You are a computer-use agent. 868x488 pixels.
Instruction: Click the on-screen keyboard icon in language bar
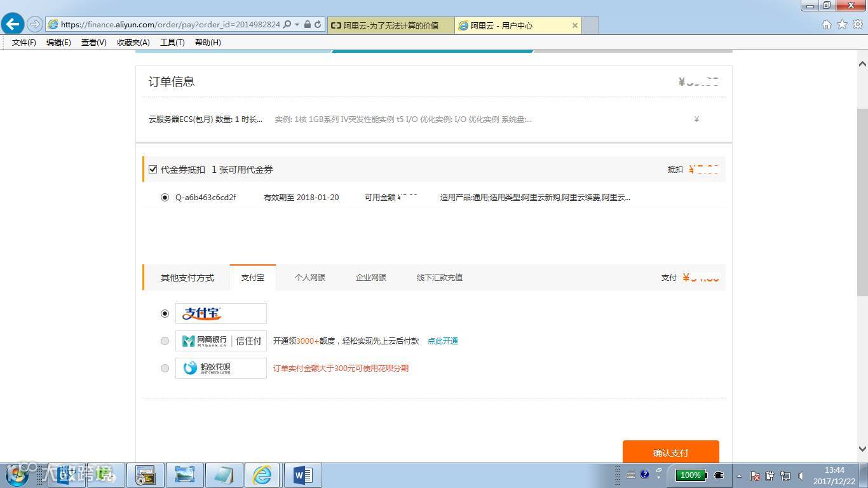click(631, 475)
